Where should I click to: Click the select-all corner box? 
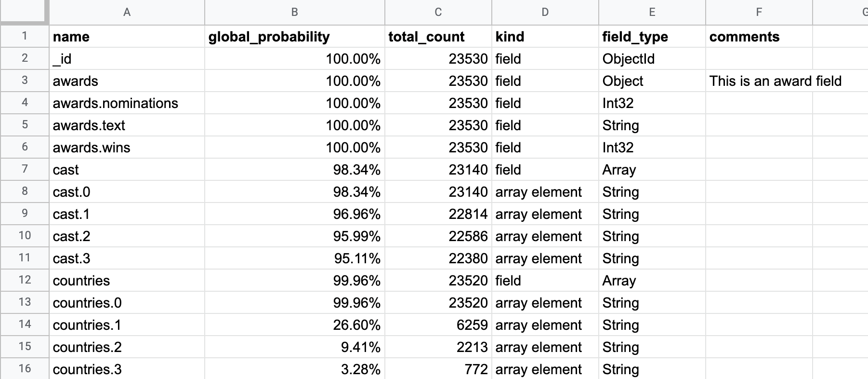pyautogui.click(x=24, y=12)
